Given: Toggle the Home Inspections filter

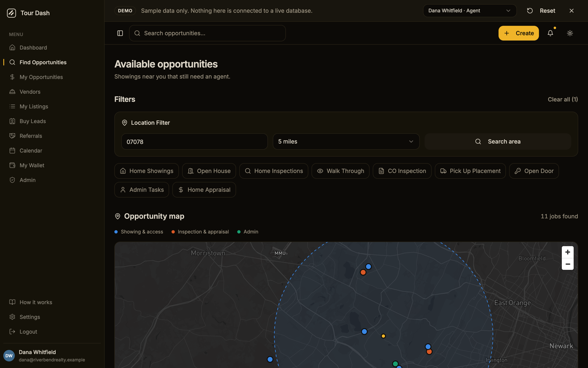Looking at the screenshot, I should pyautogui.click(x=273, y=171).
